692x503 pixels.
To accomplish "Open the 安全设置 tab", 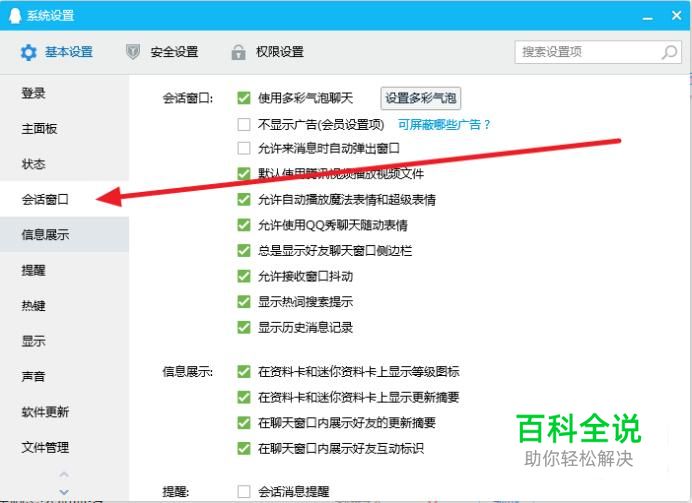I will coord(162,52).
